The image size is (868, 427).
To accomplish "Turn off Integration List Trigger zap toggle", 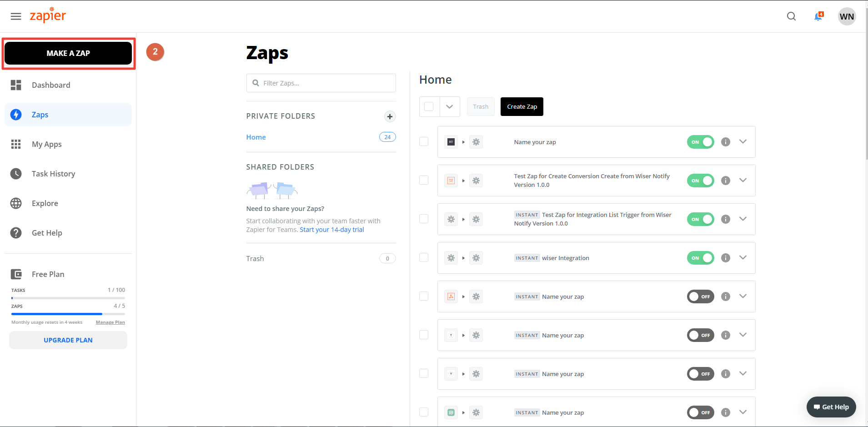I will [x=700, y=219].
